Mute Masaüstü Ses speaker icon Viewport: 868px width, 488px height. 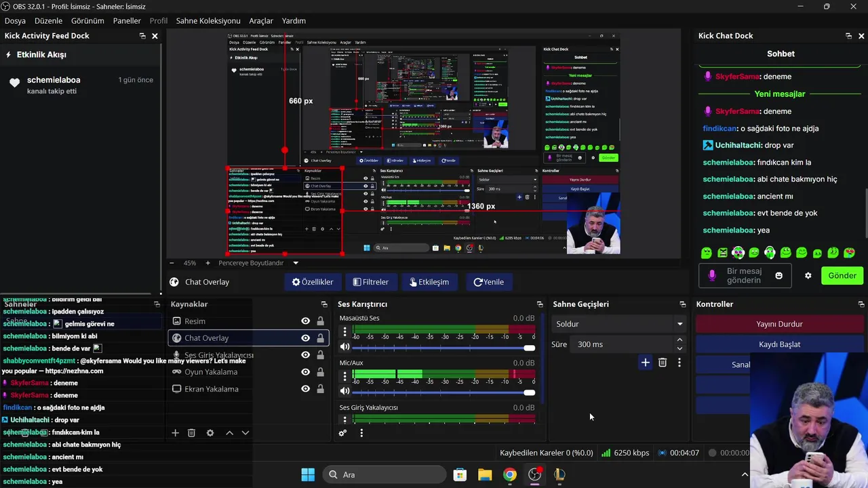[344, 347]
